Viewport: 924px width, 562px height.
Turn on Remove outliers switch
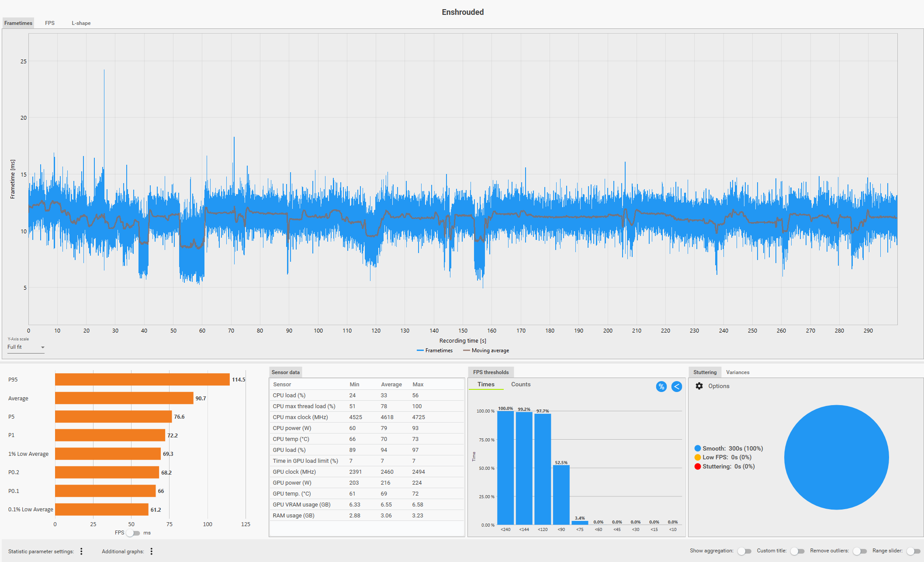(859, 551)
